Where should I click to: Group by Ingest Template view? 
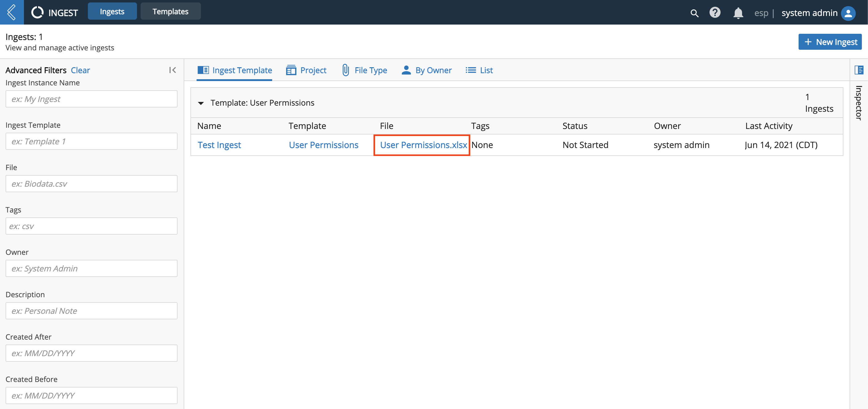235,70
